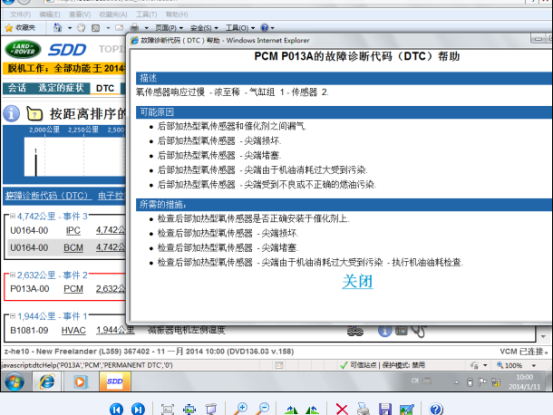Switch to the 选定的症状 tab

click(x=61, y=88)
